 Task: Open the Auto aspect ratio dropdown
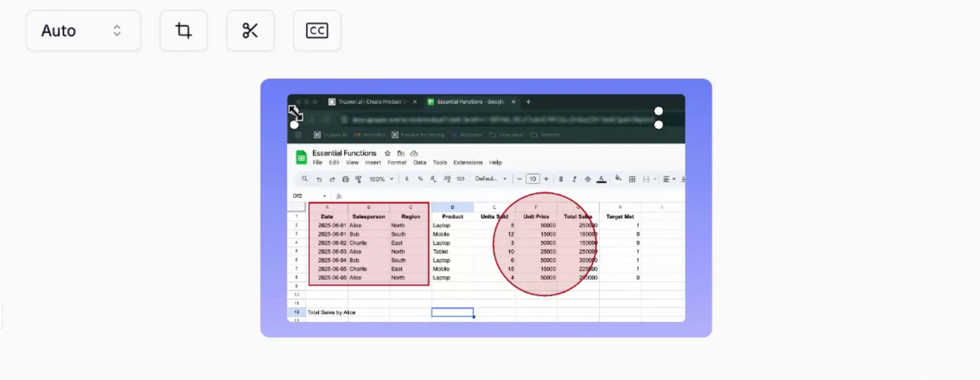point(83,31)
